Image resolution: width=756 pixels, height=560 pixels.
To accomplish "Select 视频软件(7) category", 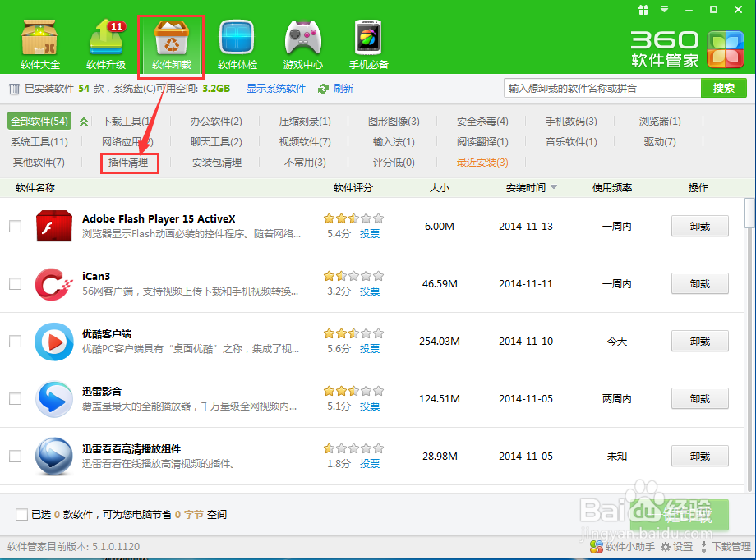I will (305, 142).
